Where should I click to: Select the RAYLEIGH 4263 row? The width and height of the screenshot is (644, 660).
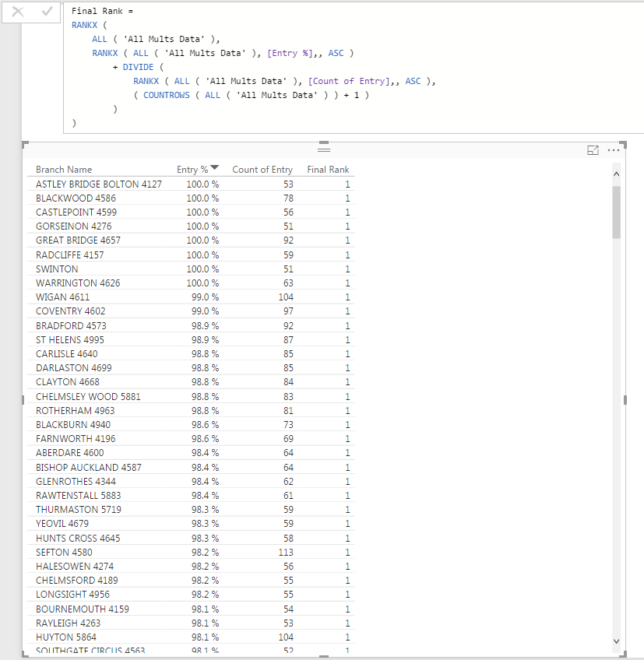pos(191,623)
